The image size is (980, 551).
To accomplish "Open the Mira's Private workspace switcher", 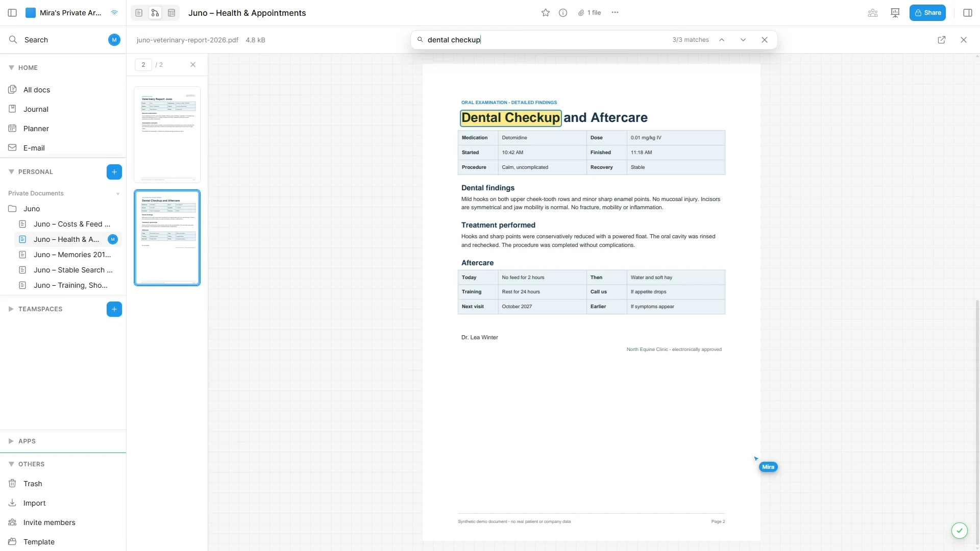I will pyautogui.click(x=63, y=13).
